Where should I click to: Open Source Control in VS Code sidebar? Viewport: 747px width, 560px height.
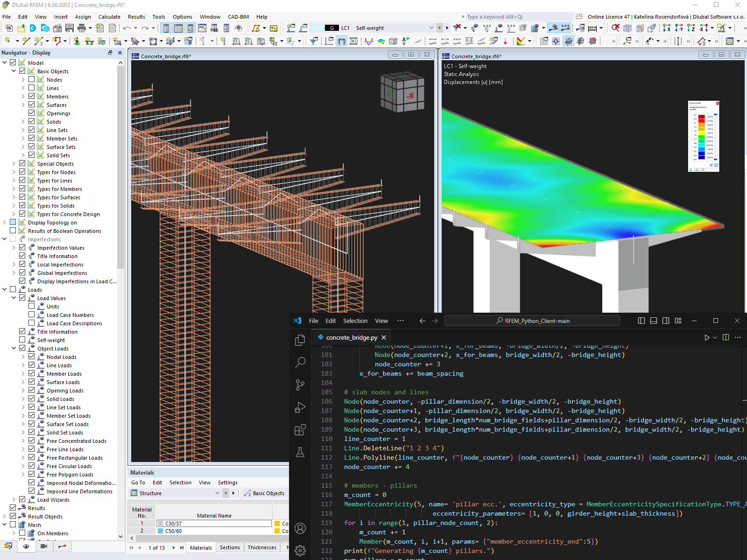(300, 385)
